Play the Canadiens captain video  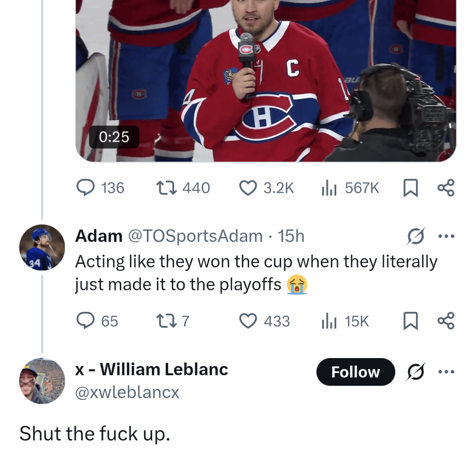click(264, 79)
